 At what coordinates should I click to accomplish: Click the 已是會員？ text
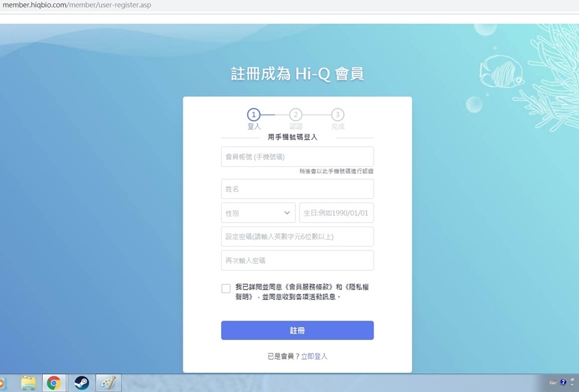[283, 356]
